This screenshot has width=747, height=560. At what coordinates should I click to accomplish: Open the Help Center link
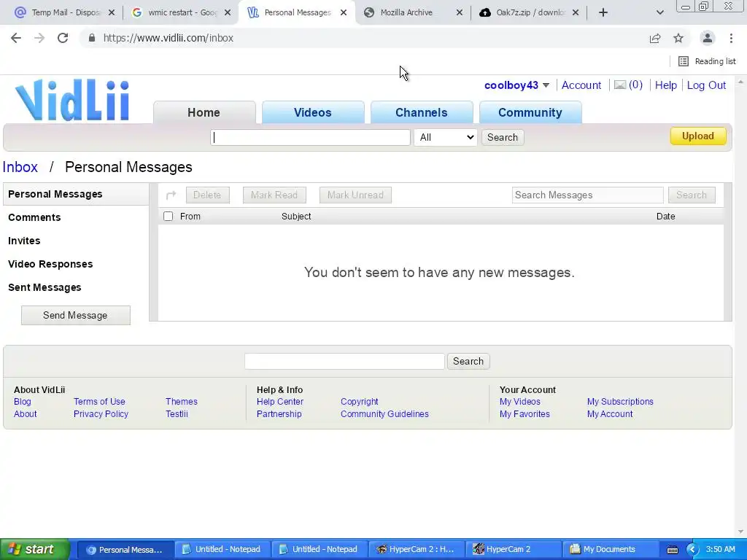[280, 402]
